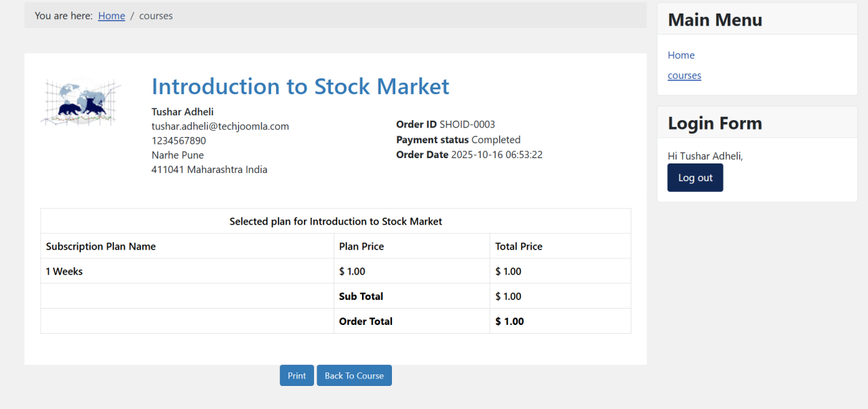Click the Subscription Plan Name column header
This screenshot has height=409, width=868.
pyautogui.click(x=101, y=246)
